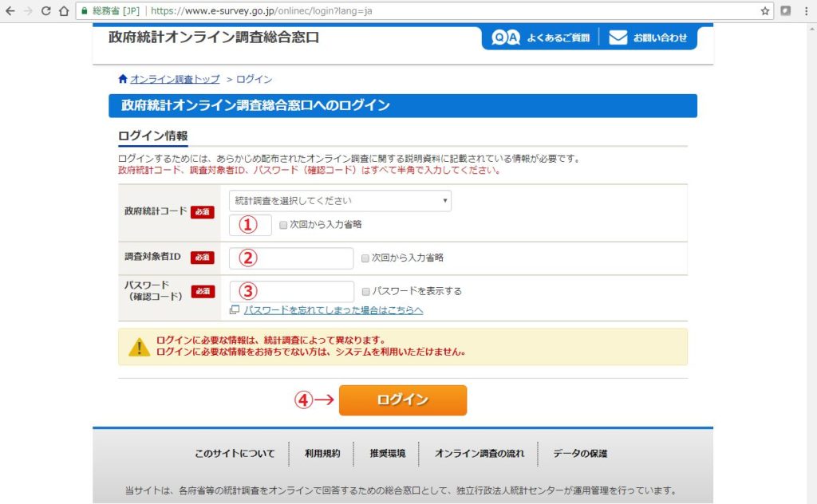Open このサイトについて in footer menu
817x504 pixels.
point(235,453)
